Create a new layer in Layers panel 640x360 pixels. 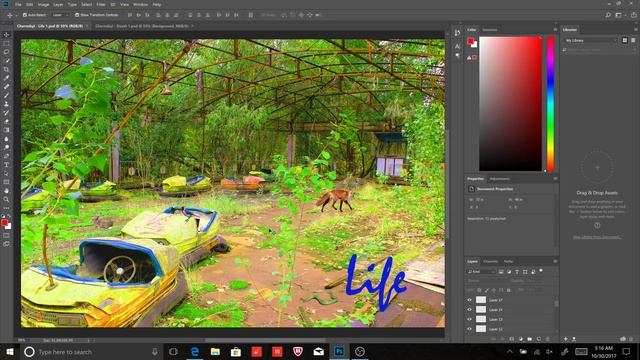539,339
